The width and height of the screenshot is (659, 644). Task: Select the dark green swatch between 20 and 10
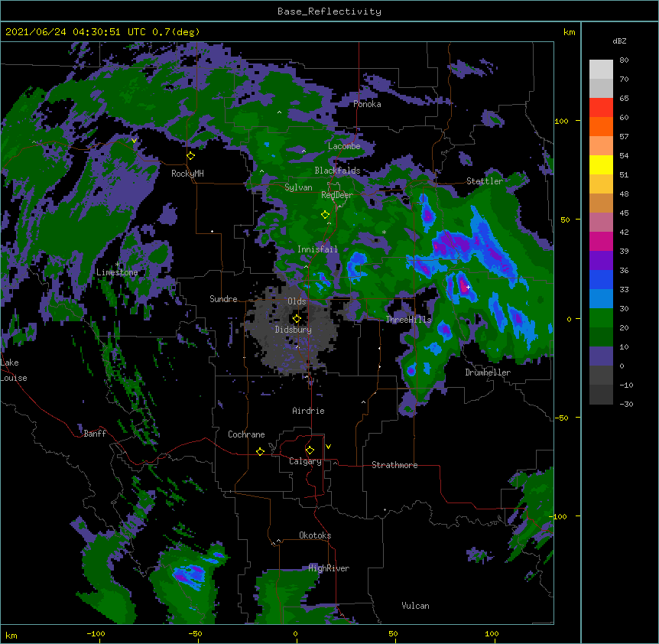[601, 337]
